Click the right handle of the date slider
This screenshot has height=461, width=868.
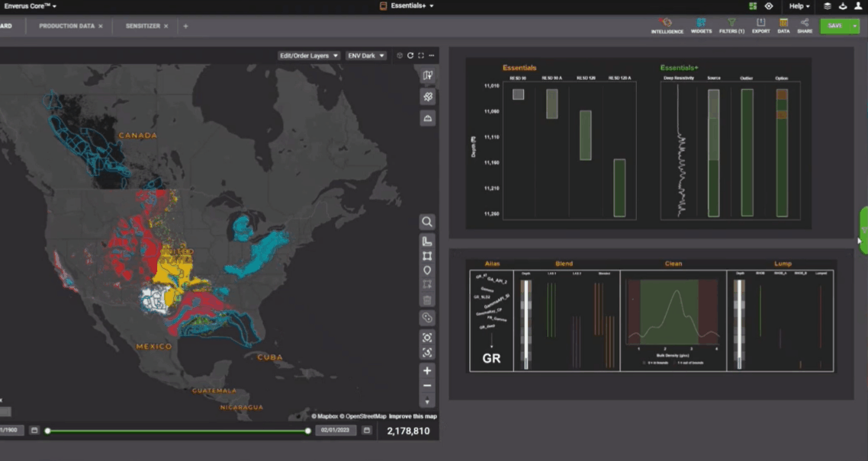click(x=308, y=431)
